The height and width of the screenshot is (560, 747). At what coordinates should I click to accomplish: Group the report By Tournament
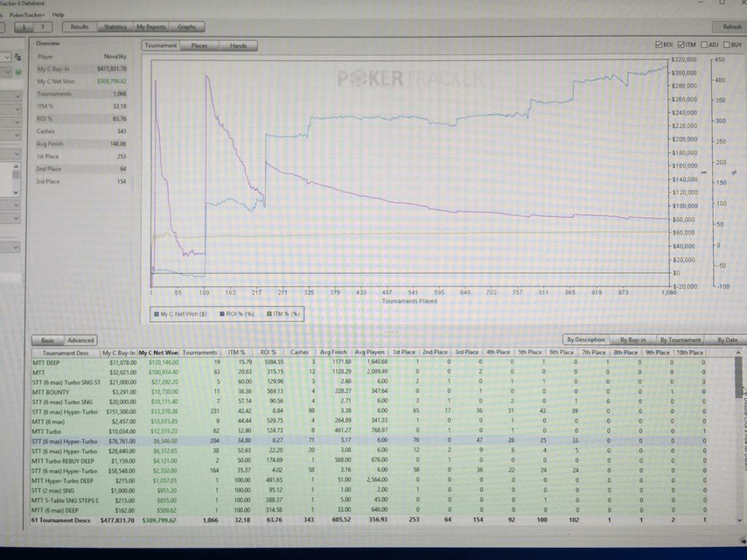click(x=681, y=339)
